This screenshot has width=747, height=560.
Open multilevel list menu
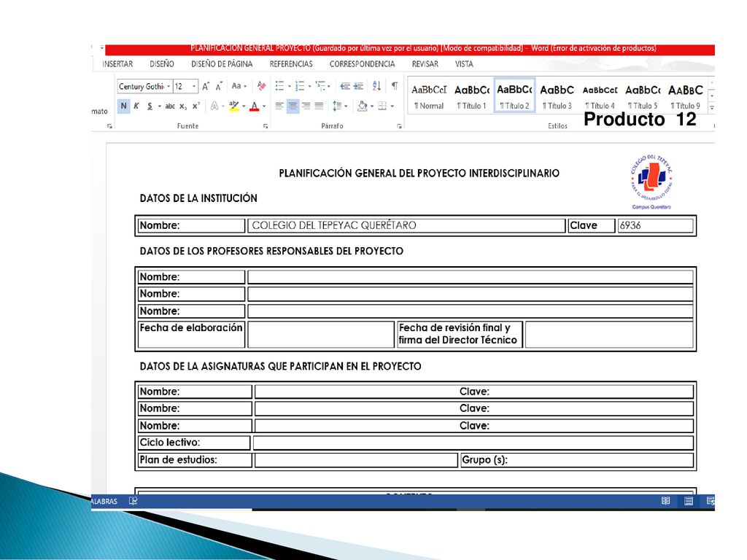(322, 86)
